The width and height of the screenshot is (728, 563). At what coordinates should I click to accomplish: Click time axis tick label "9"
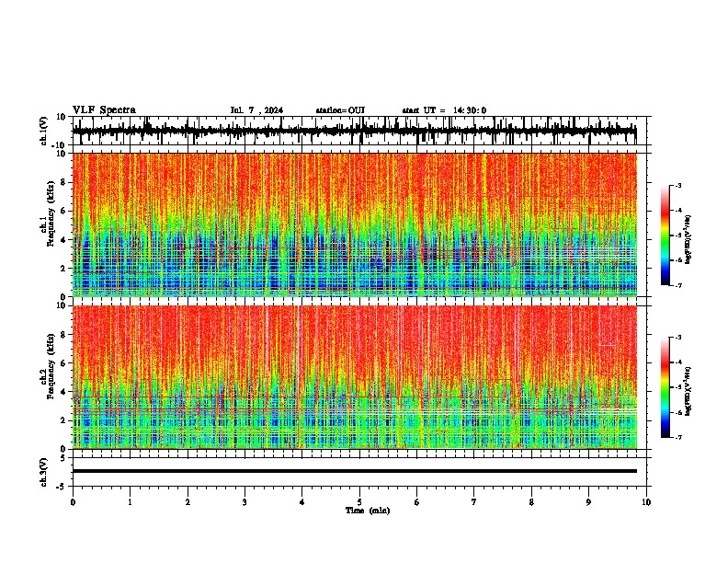click(x=588, y=501)
